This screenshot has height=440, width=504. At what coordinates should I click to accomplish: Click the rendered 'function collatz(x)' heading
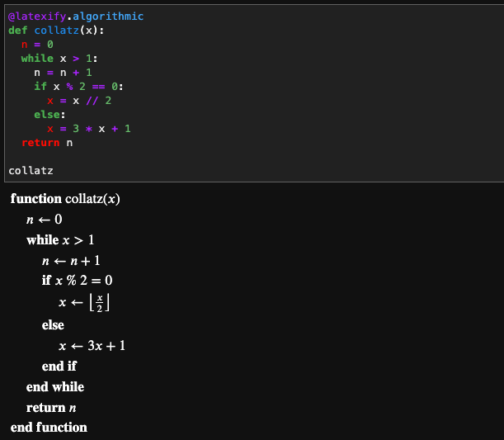point(65,199)
